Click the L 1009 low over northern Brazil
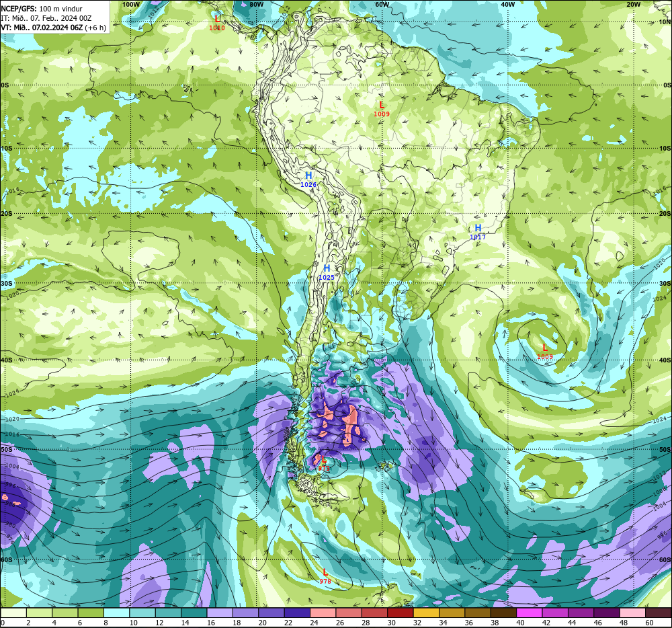The image size is (672, 628). click(x=382, y=109)
